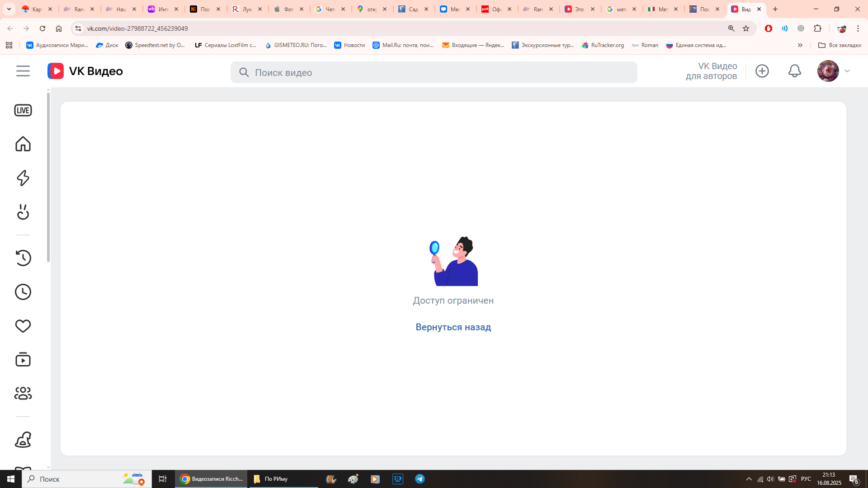Expand hidden bookmarks with double chevron
The height and width of the screenshot is (488, 868).
pyautogui.click(x=800, y=45)
